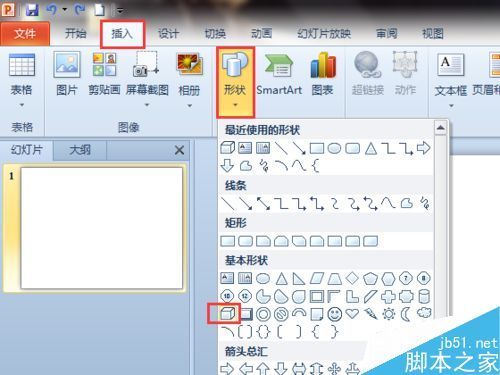
Task: Select the rounded rectangle in 矩形 section
Action: click(246, 241)
